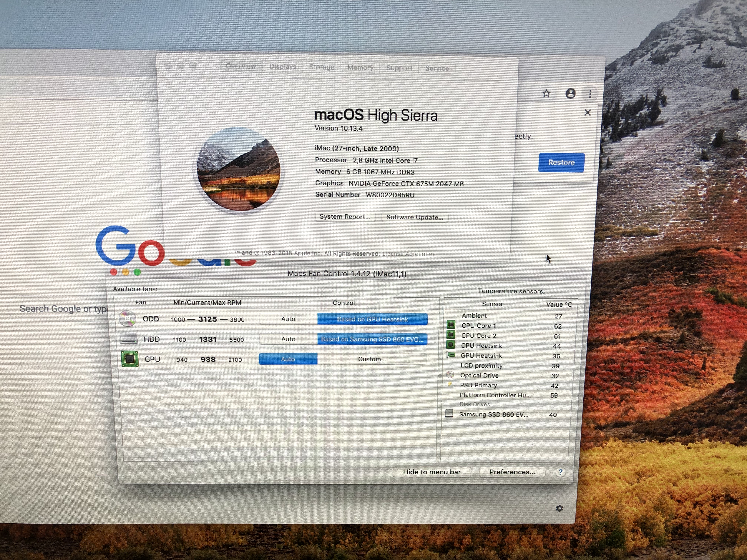
Task: Set HDD fan to Auto
Action: point(288,339)
